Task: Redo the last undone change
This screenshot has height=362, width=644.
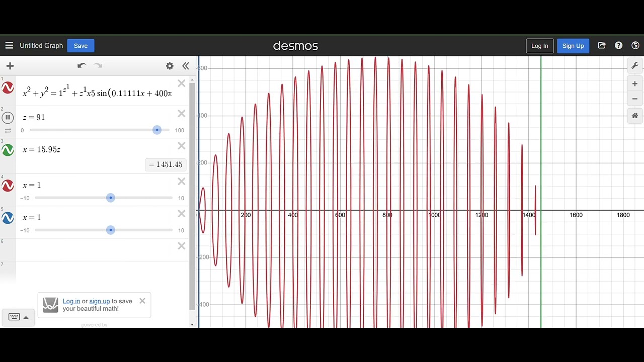Action: (98, 65)
